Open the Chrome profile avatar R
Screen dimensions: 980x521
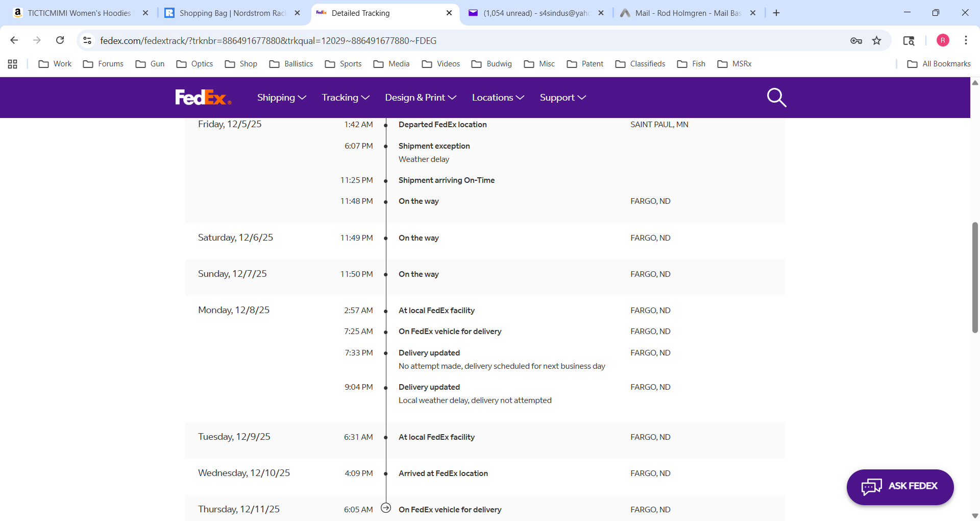tap(943, 40)
